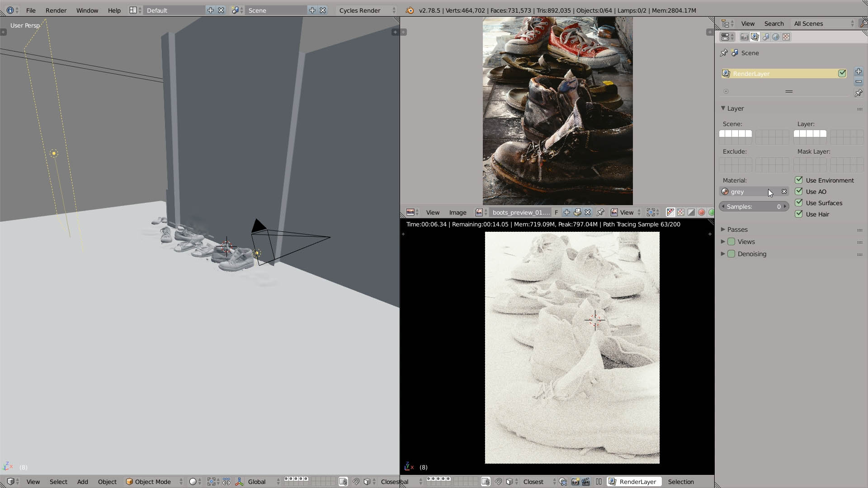Screen dimensions: 868x488
Task: Open the Render menu in top bar
Action: 56,10
